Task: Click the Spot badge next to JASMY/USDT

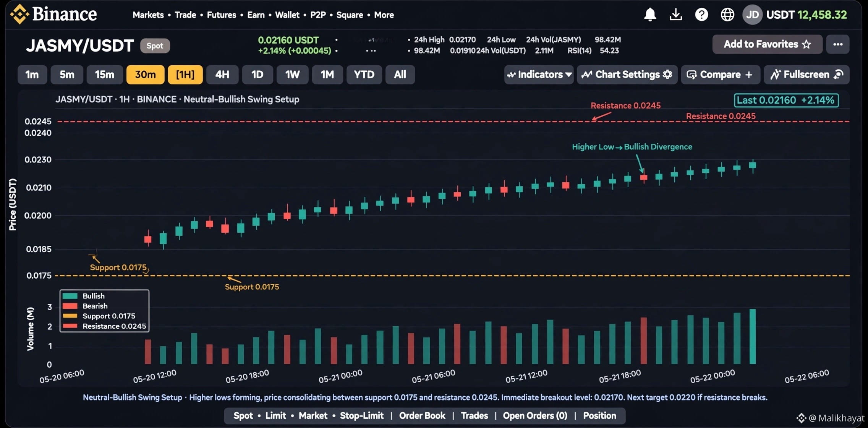Action: click(155, 46)
